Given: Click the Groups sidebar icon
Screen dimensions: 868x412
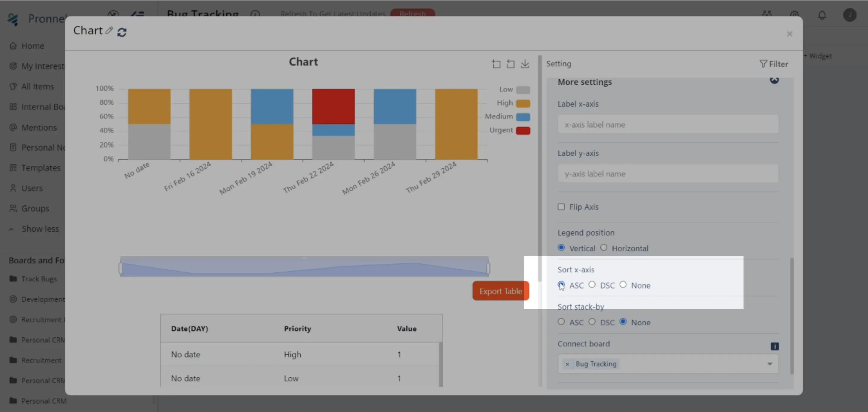Looking at the screenshot, I should tap(13, 208).
